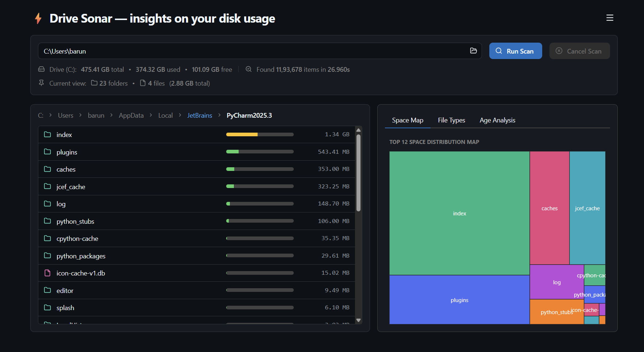This screenshot has width=644, height=352.
Task: Open the cpython-cache folder row
Action: point(197,238)
